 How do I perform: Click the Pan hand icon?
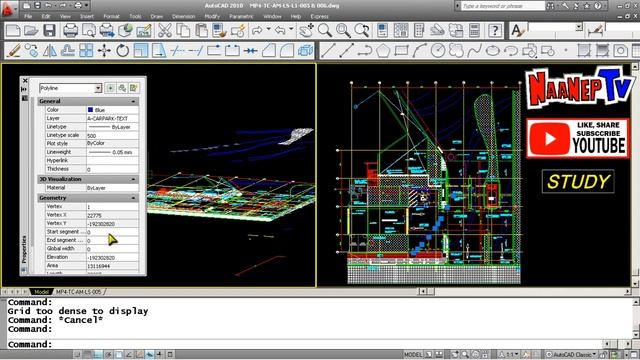(x=306, y=31)
